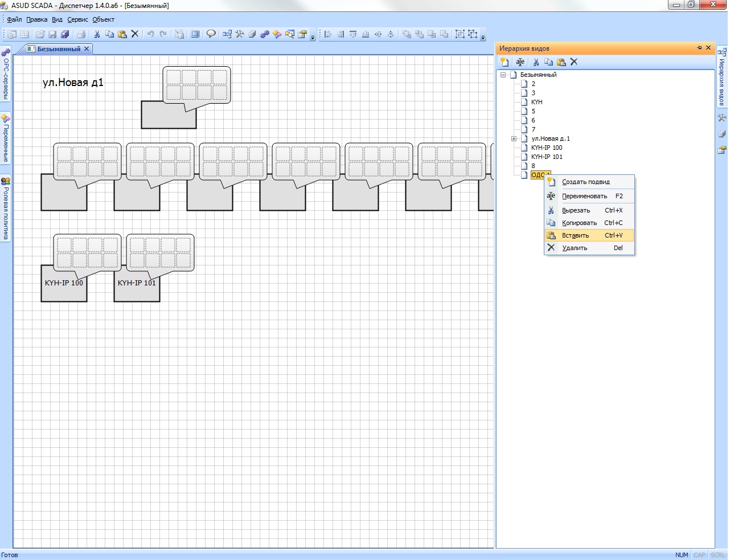Viewport: 730px width, 560px height.
Task: Click the print icon in main toolbar
Action: (x=81, y=34)
